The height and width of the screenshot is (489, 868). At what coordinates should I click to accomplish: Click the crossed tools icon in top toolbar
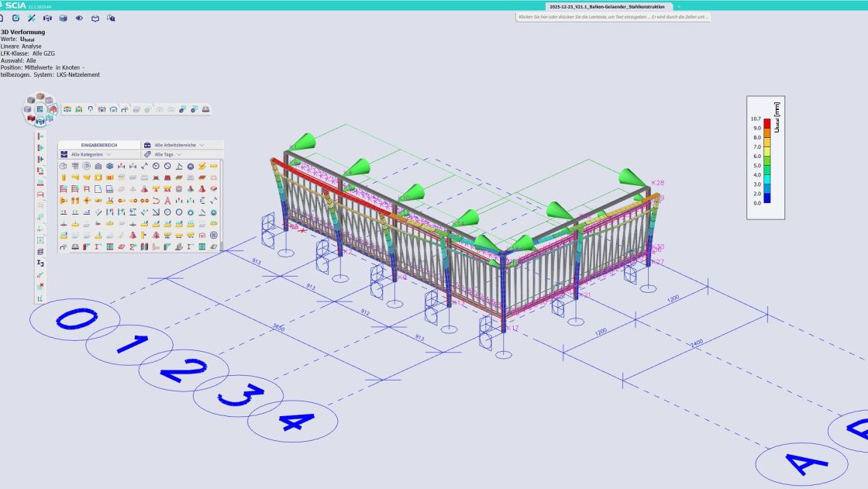pos(31,18)
